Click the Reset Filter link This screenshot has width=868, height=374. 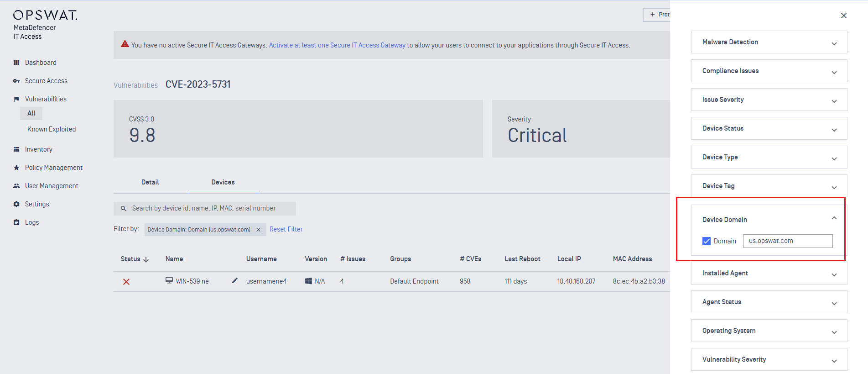(x=286, y=229)
